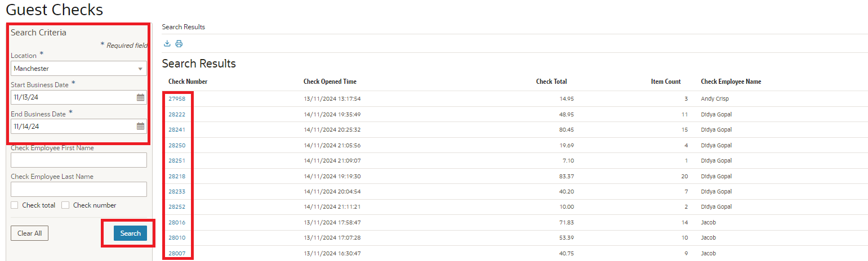Open check number 28007
Screen dimensions: 868x261
point(177,253)
